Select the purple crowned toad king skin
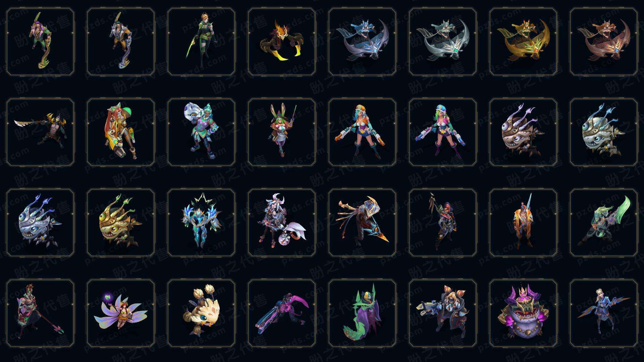Viewport: 644px width, 362px height. (523, 313)
